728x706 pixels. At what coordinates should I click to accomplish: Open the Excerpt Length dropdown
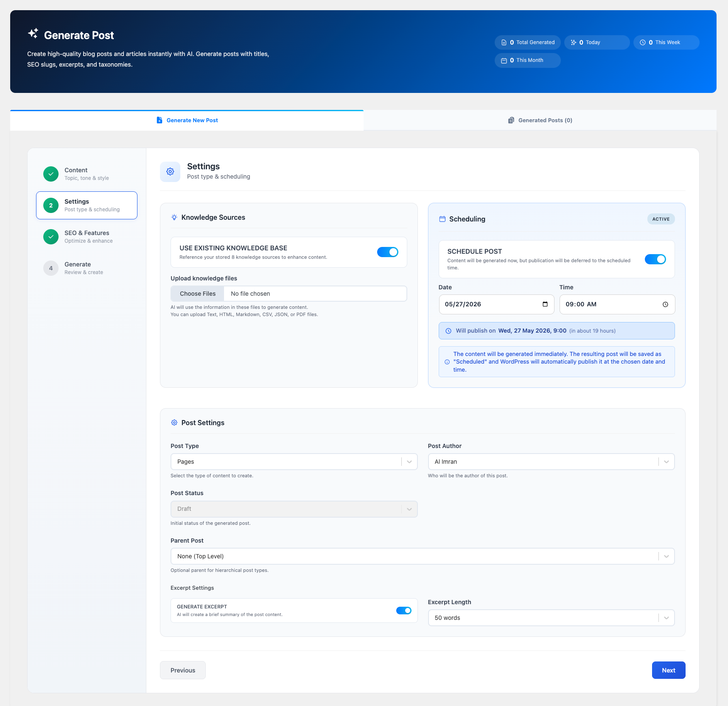click(x=551, y=618)
